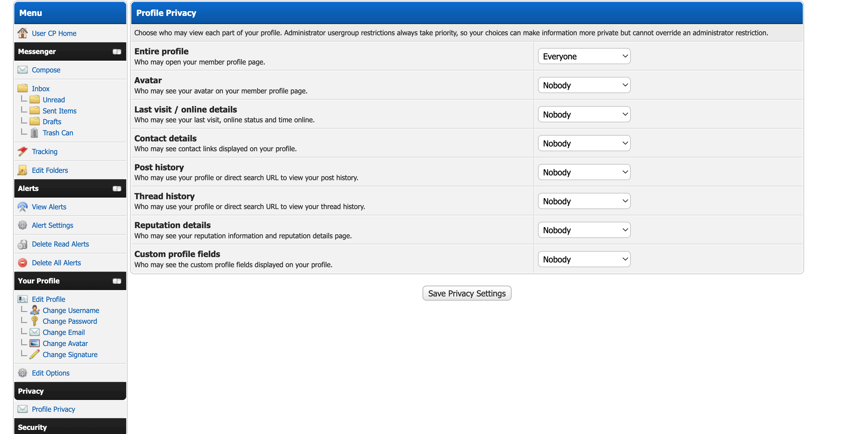Viewport: 868px width, 434px height.
Task: Open the Change Email link
Action: 64,332
